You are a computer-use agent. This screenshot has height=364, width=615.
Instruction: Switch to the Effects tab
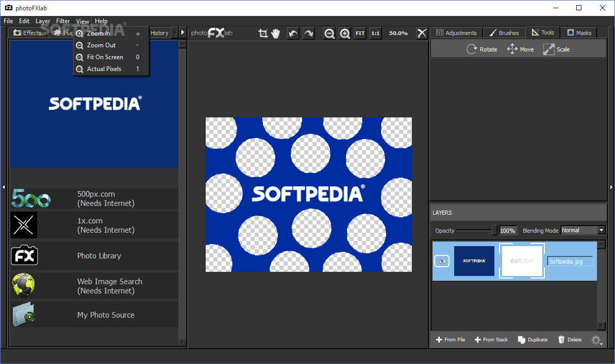[x=27, y=33]
